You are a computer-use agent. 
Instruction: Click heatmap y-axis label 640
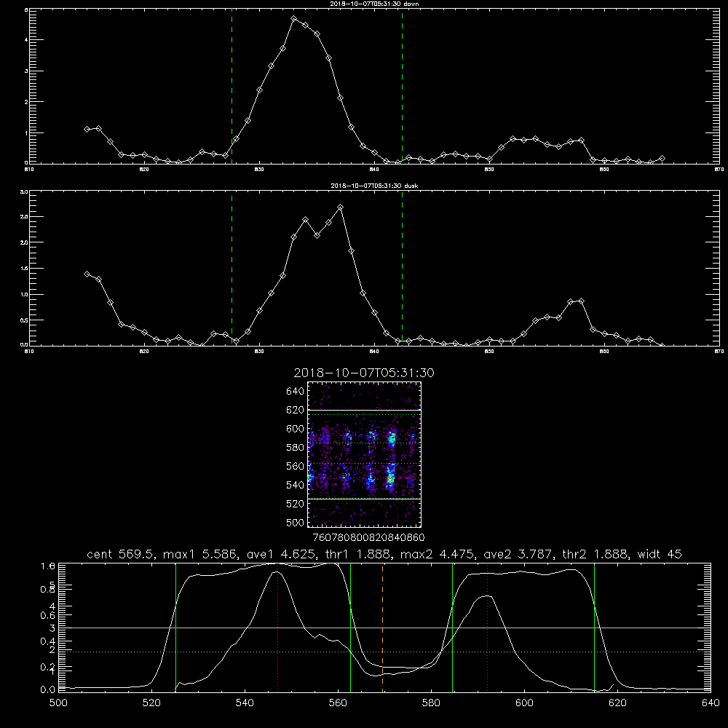(x=296, y=391)
